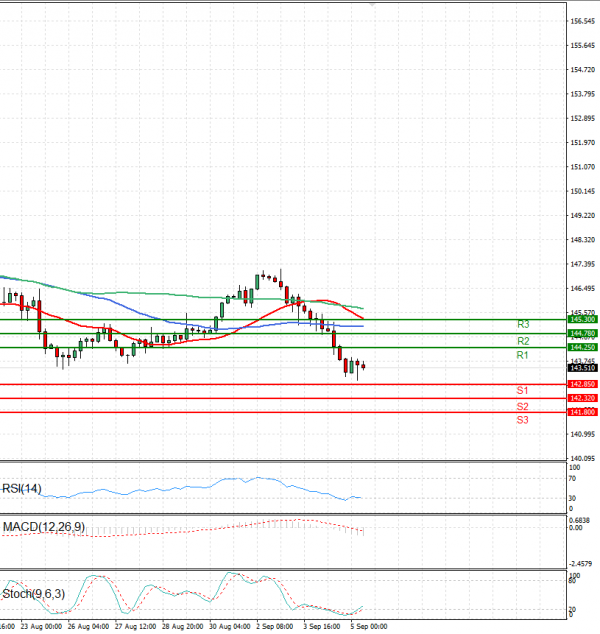This screenshot has width=600, height=634.
Task: Click the 28 Aug 20:00 time label
Action: point(183,626)
